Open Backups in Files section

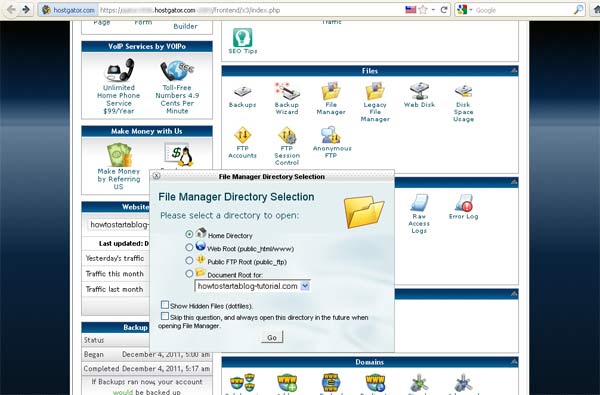242,96
